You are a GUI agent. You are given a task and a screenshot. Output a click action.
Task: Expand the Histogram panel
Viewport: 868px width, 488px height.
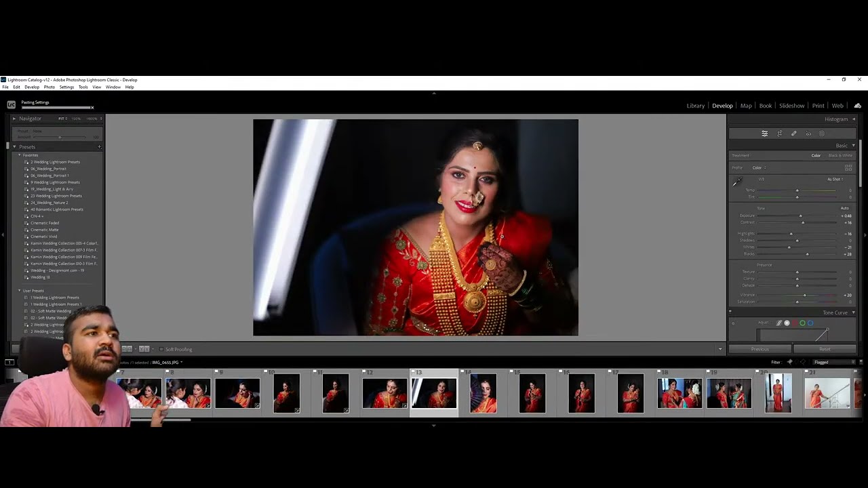[853, 119]
